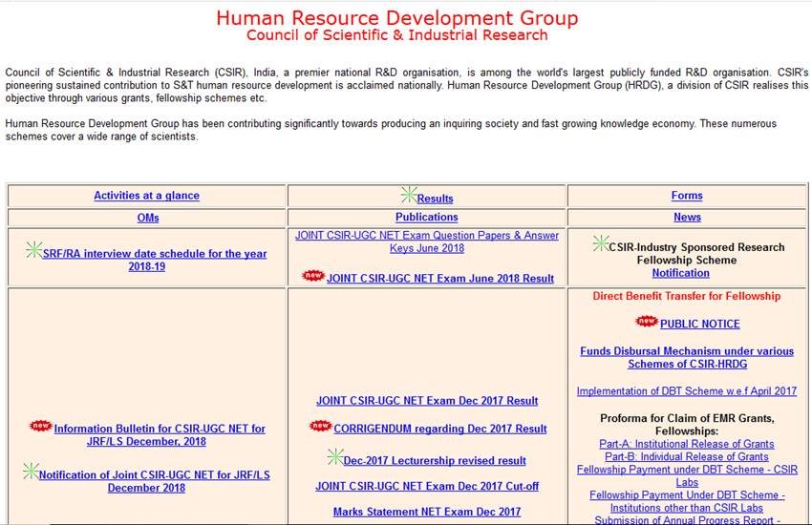Click the red new badge beside Information Bulletin
This screenshot has width=812, height=525.
point(41,426)
